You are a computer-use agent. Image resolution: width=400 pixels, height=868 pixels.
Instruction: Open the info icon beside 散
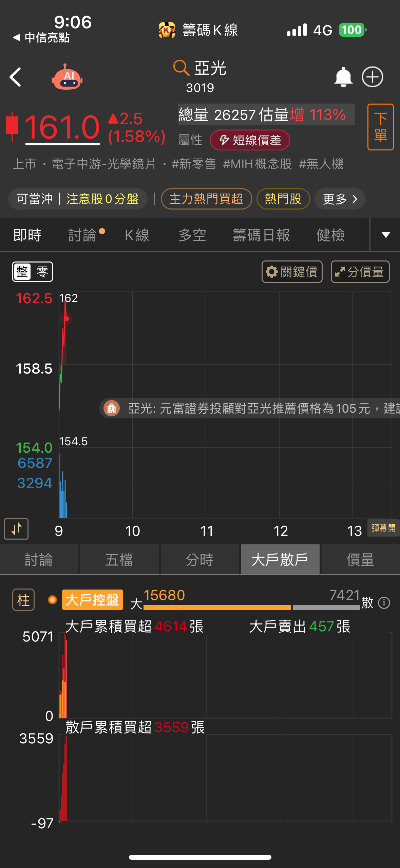tap(384, 603)
